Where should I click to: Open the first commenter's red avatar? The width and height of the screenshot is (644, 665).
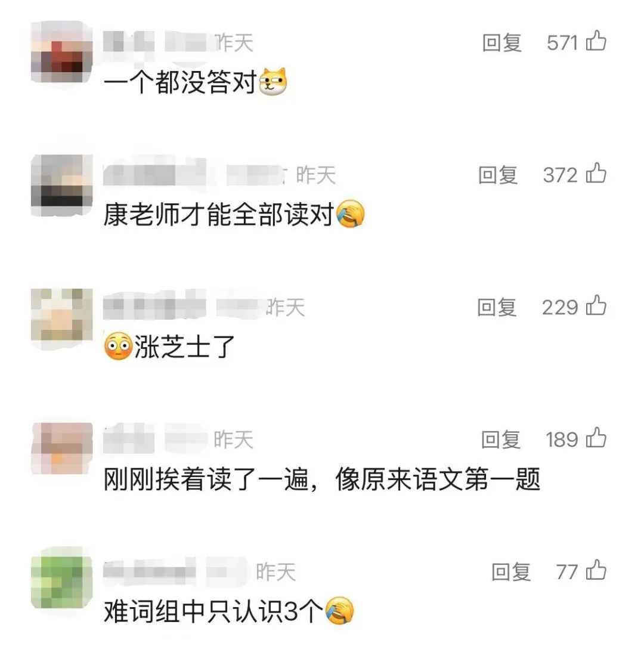[x=62, y=52]
